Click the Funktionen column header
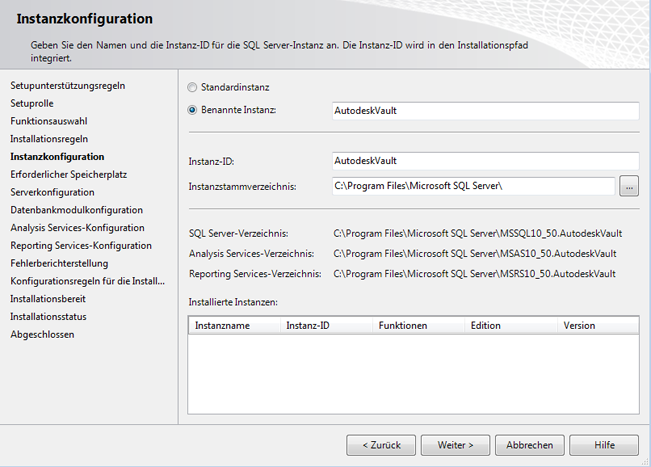The image size is (651, 467). coord(419,325)
